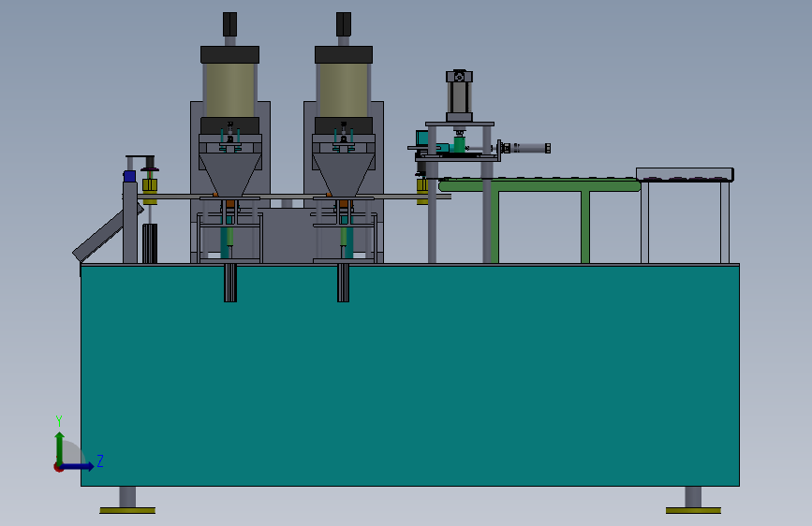This screenshot has height=526, width=812.
Task: Select the large teal base cabinet
Action: pos(409,375)
